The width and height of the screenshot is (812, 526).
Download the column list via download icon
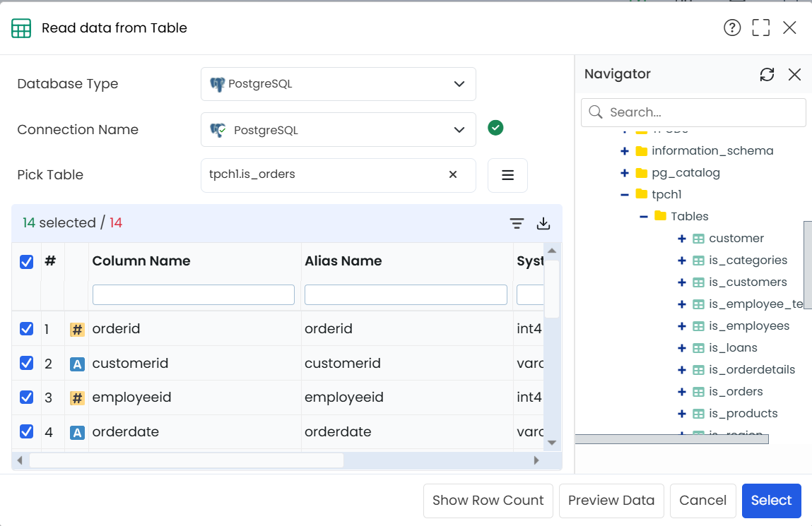click(x=543, y=223)
